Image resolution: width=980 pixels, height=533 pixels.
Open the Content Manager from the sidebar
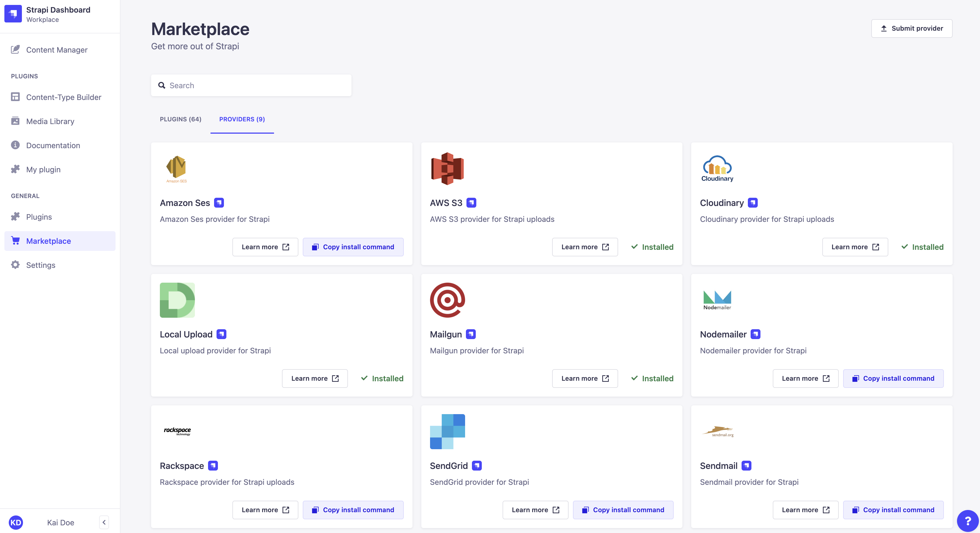[x=56, y=50]
